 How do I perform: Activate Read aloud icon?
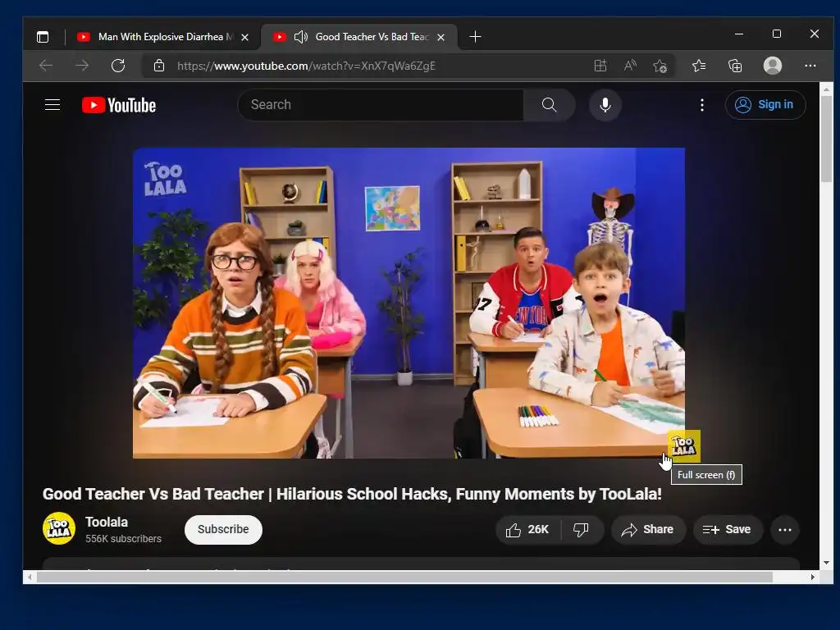tap(630, 66)
